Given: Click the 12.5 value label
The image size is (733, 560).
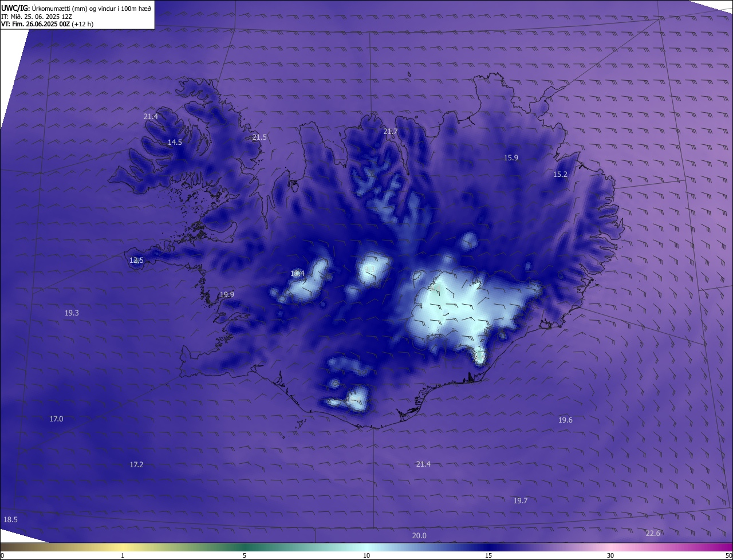Looking at the screenshot, I should (136, 260).
